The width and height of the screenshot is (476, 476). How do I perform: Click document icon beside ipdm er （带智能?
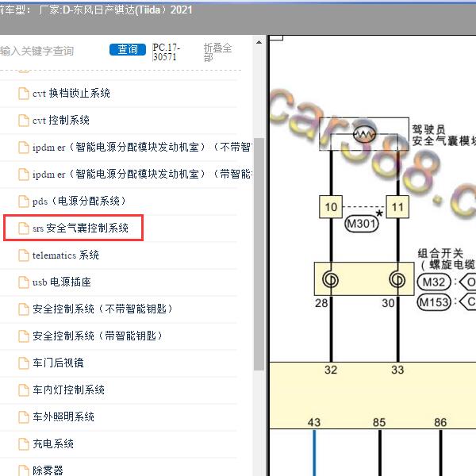pyautogui.click(x=24, y=175)
